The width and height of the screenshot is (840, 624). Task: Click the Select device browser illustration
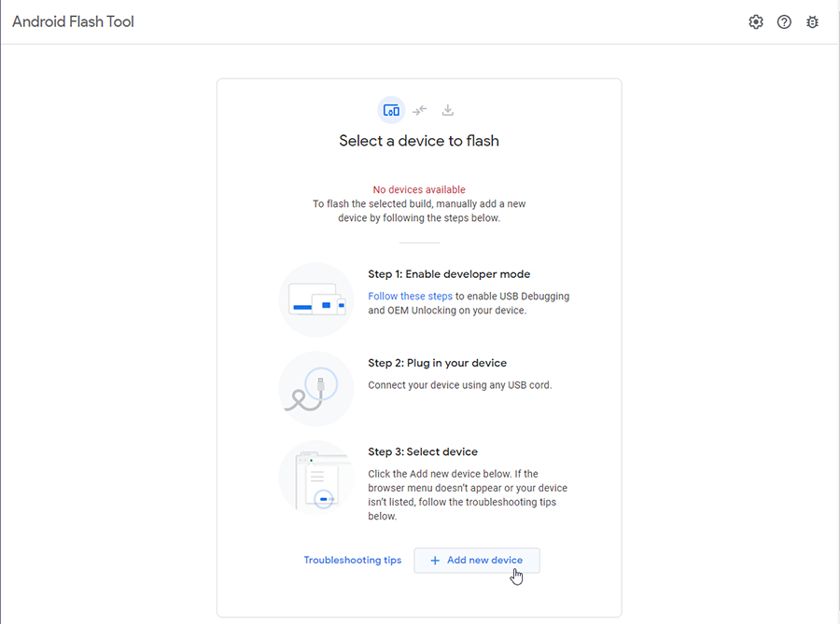pyautogui.click(x=316, y=478)
